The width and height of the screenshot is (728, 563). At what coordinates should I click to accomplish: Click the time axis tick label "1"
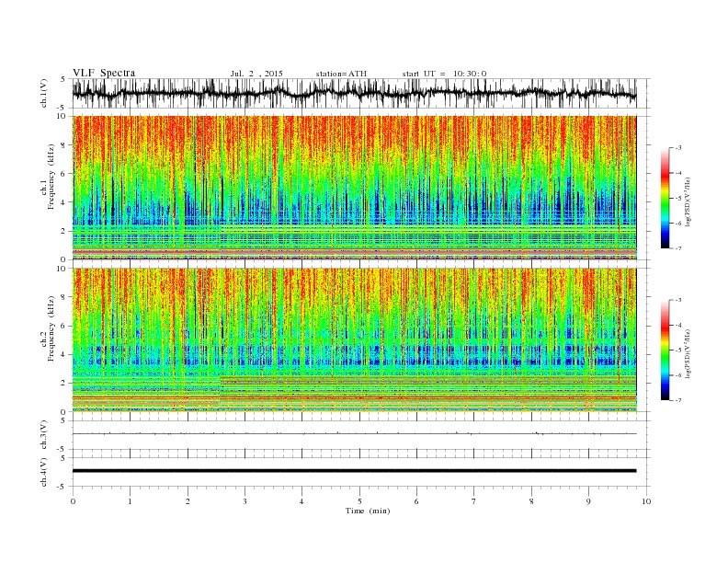[x=130, y=501]
